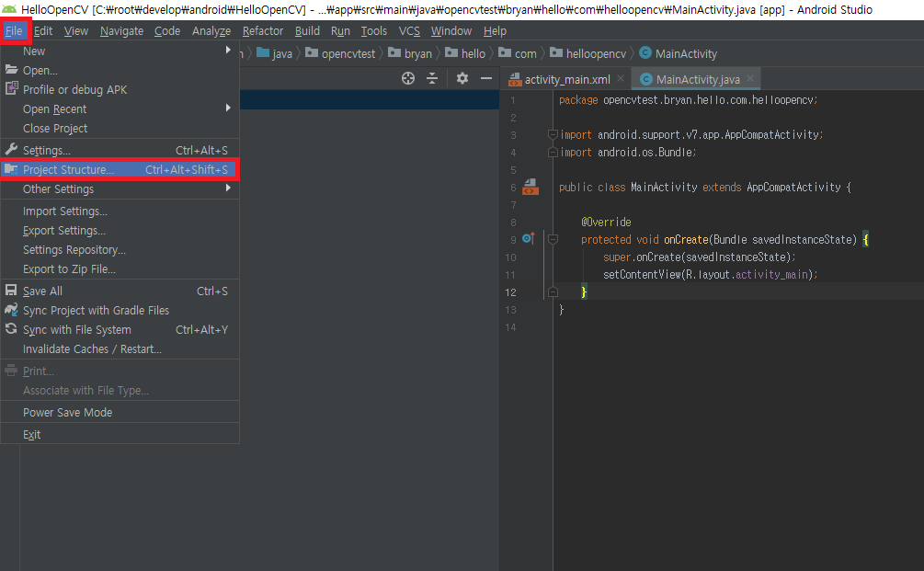Choose Import Settings...
924x571 pixels.
(120, 211)
